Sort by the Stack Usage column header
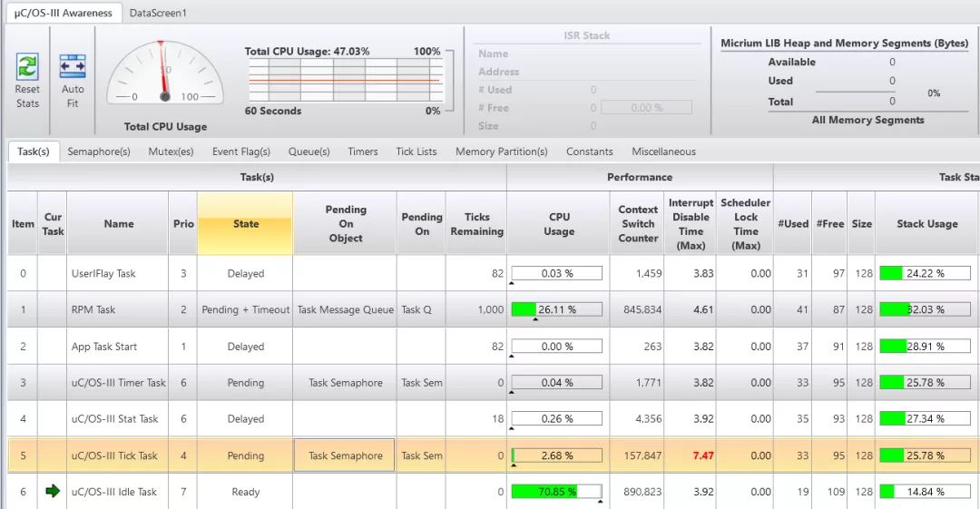 926,223
